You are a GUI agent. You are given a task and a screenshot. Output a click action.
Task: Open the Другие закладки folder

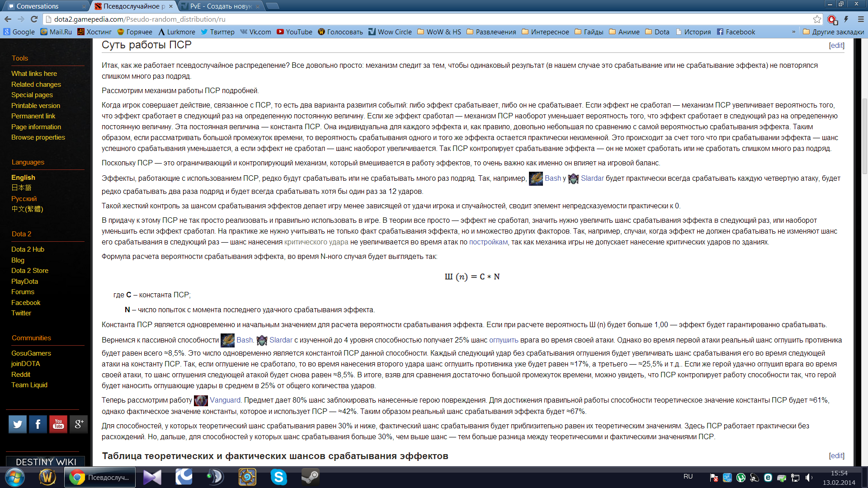(833, 32)
